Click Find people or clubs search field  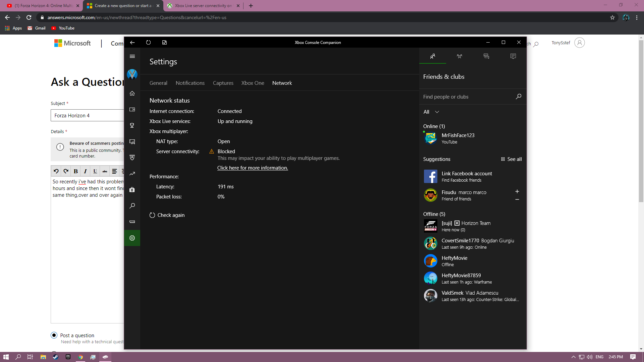point(468,97)
